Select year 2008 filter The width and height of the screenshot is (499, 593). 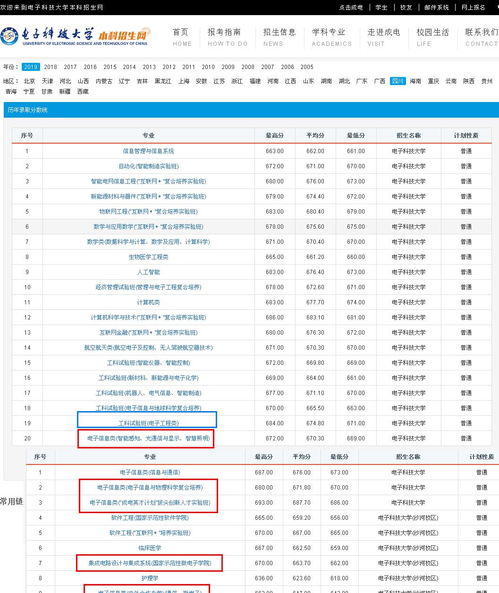[x=248, y=67]
